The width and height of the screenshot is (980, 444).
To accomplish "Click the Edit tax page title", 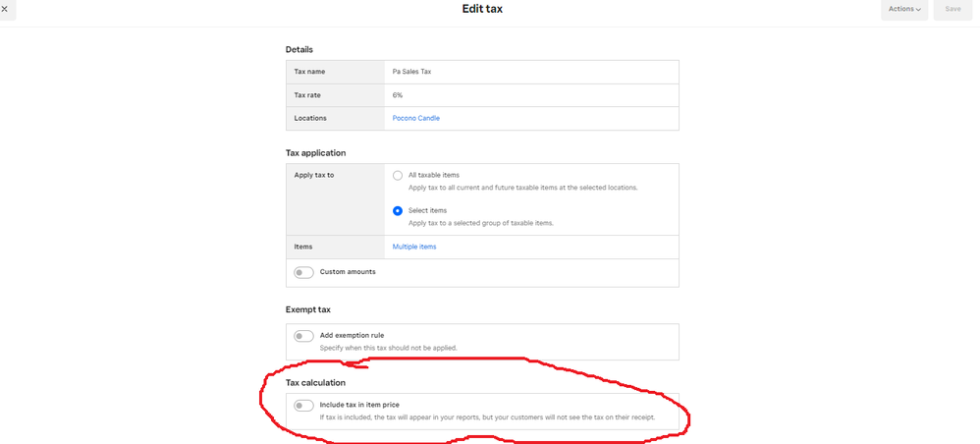I will pyautogui.click(x=482, y=10).
